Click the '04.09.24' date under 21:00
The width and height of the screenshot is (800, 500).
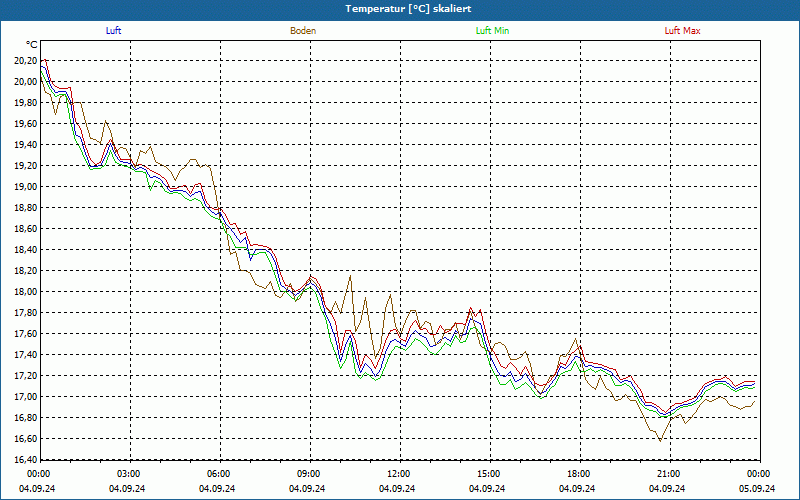(667, 488)
